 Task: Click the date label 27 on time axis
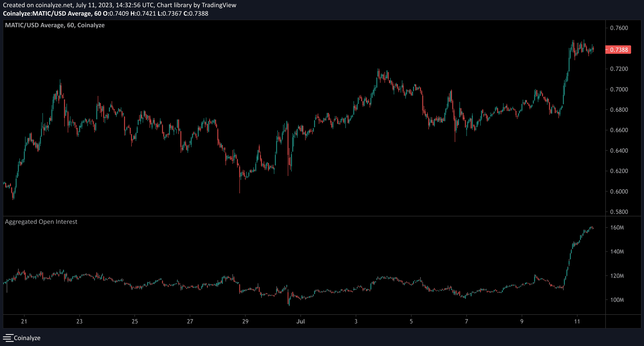[190, 321]
